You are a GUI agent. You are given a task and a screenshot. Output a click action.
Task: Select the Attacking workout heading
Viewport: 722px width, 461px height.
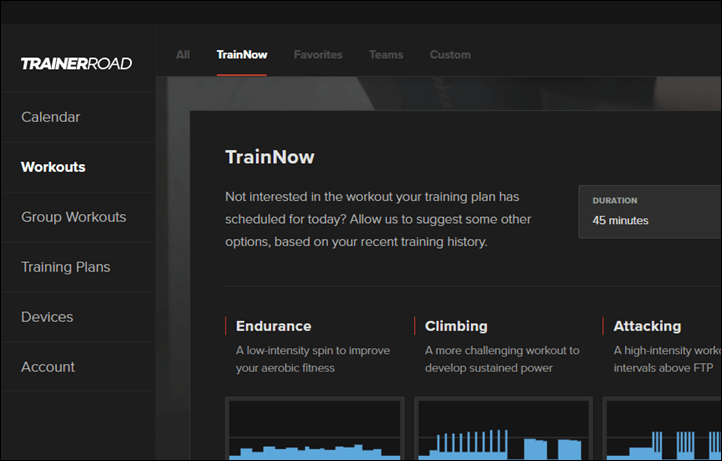point(647,326)
